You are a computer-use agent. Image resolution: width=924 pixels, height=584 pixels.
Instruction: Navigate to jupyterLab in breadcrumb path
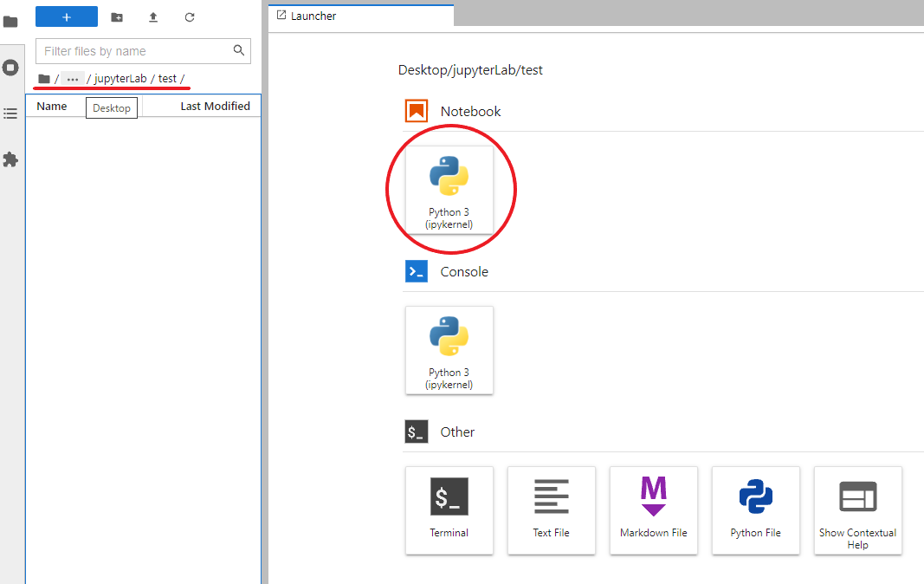pos(120,79)
